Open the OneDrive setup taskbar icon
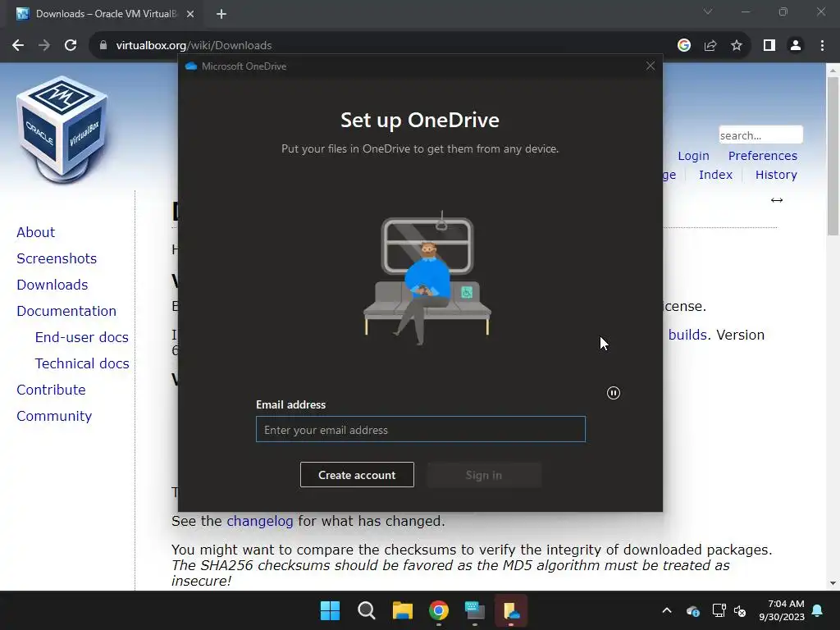The height and width of the screenshot is (630, 840). pyautogui.click(x=511, y=610)
